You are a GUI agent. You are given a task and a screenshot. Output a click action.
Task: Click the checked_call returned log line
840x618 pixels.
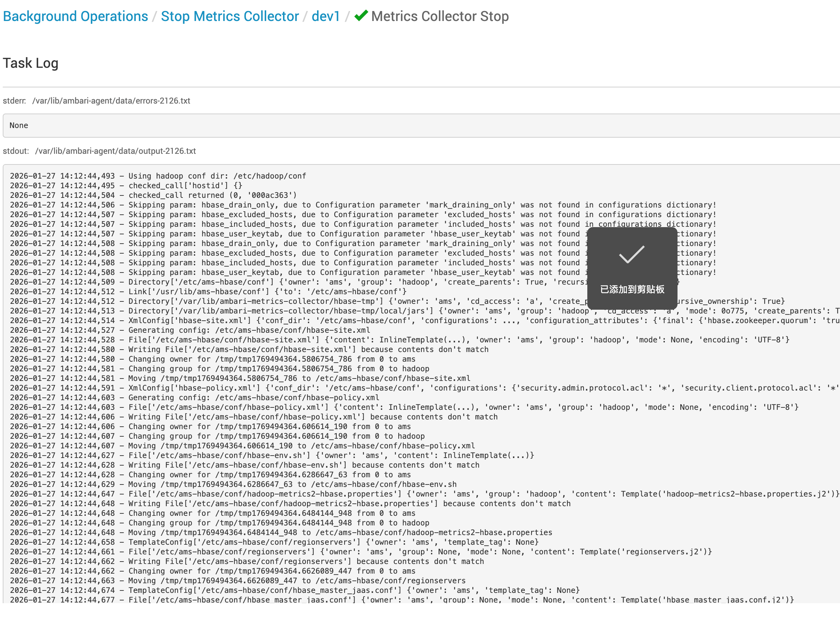(153, 195)
